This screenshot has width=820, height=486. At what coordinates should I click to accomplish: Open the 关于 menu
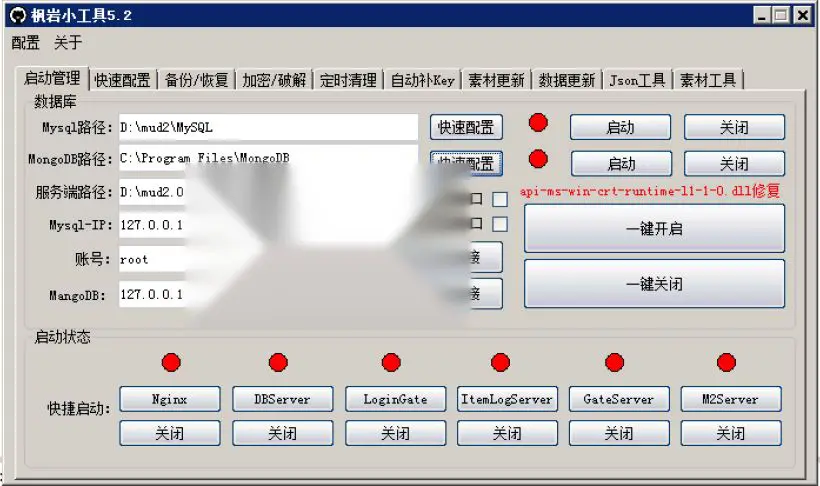(x=68, y=43)
